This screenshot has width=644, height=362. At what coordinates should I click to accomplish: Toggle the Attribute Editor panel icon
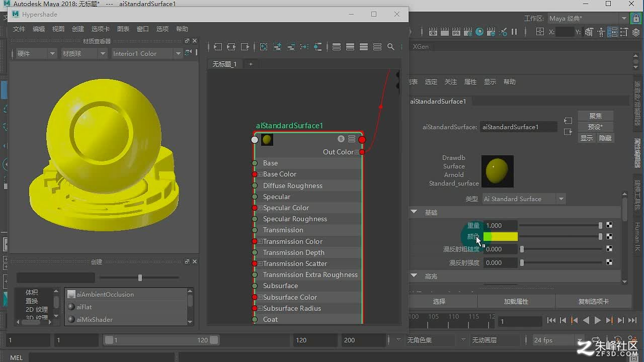[612, 32]
